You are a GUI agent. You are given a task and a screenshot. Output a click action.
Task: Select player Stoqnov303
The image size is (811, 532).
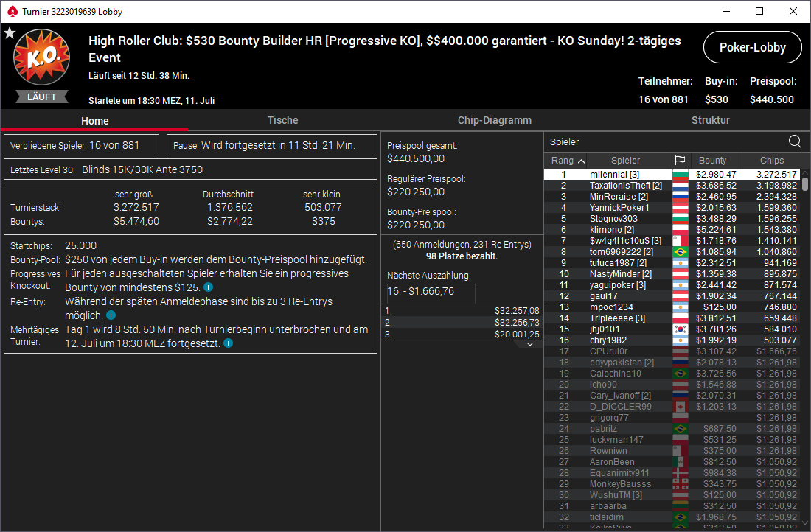(x=672, y=219)
